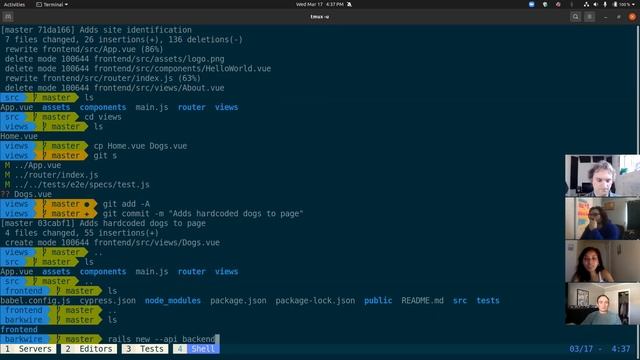The width and height of the screenshot is (640, 360).
Task: Click 'package-lock.json' in the listing
Action: (315, 300)
